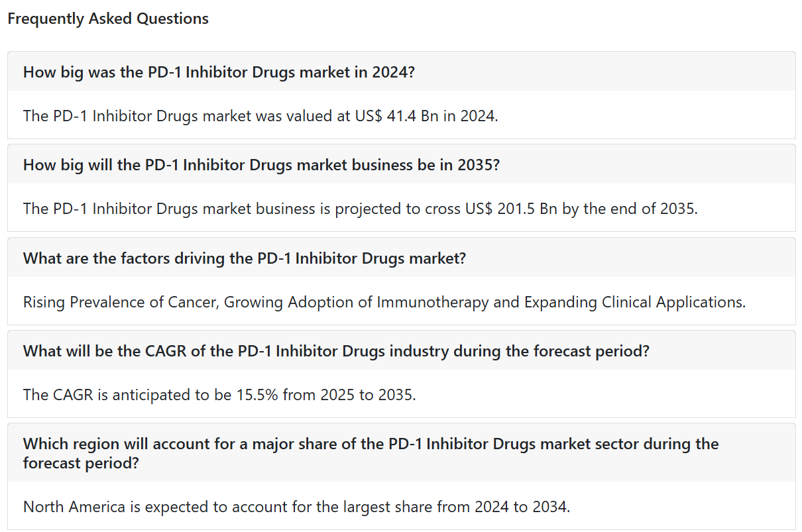Click the answer saying CAGR anticipated to be 15.5%
Image resolution: width=802 pixels, height=532 pixels.
pyautogui.click(x=219, y=395)
